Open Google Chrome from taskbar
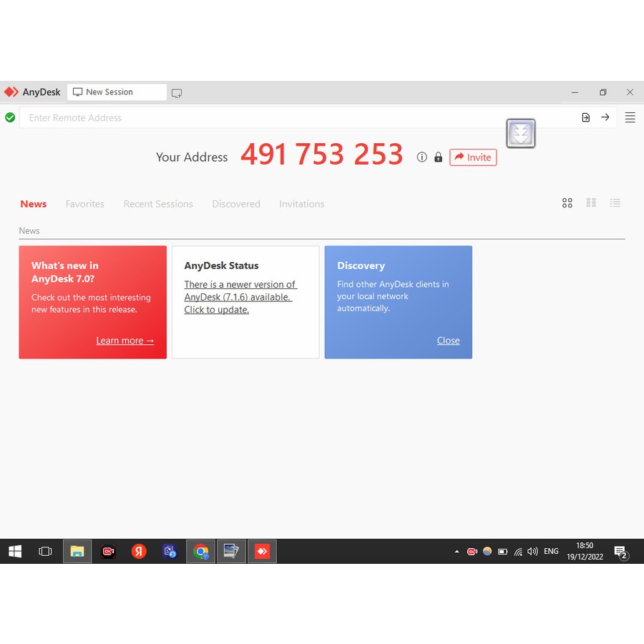 coord(201,551)
